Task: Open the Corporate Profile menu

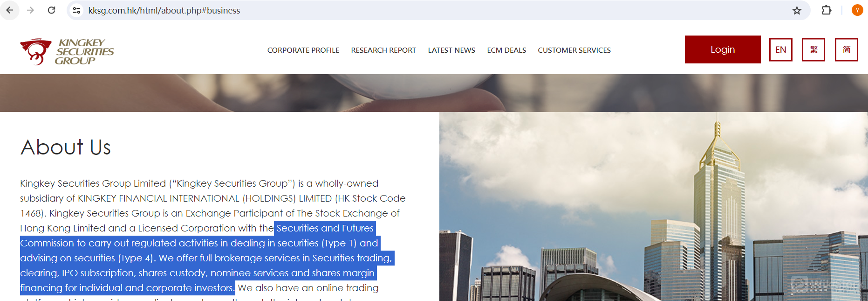Action: tap(303, 50)
